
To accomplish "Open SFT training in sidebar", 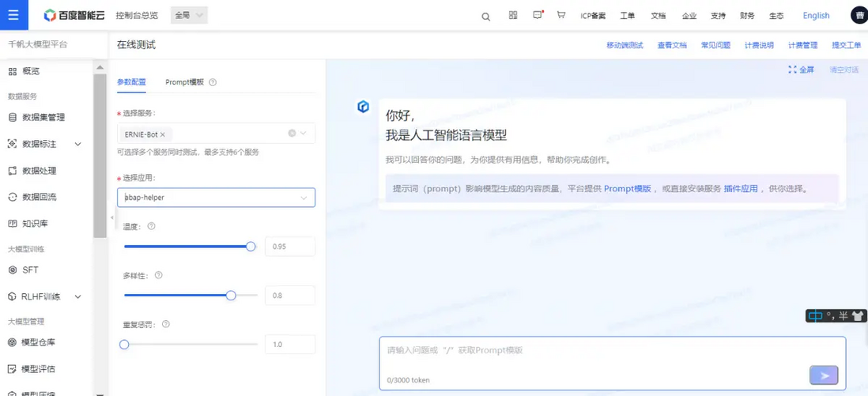I will point(30,270).
